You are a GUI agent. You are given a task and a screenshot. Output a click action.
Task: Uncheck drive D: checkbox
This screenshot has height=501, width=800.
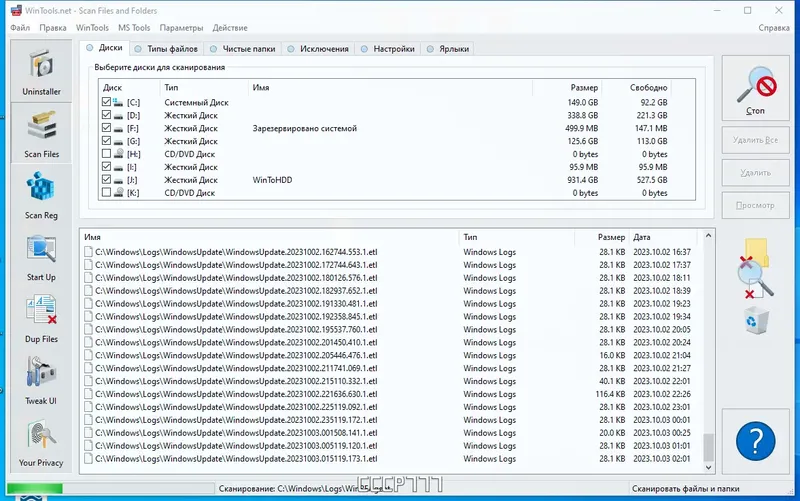tap(106, 115)
